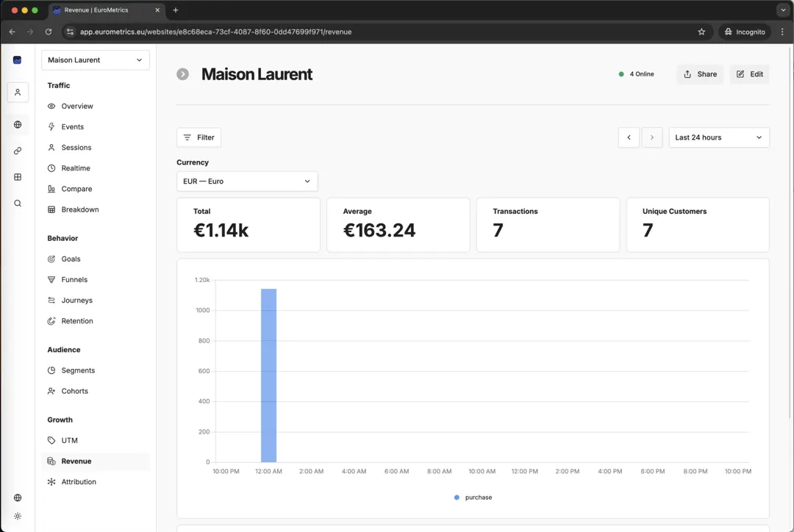The image size is (794, 532).
Task: Open the Last 24 hours range dropdown
Action: (718, 137)
